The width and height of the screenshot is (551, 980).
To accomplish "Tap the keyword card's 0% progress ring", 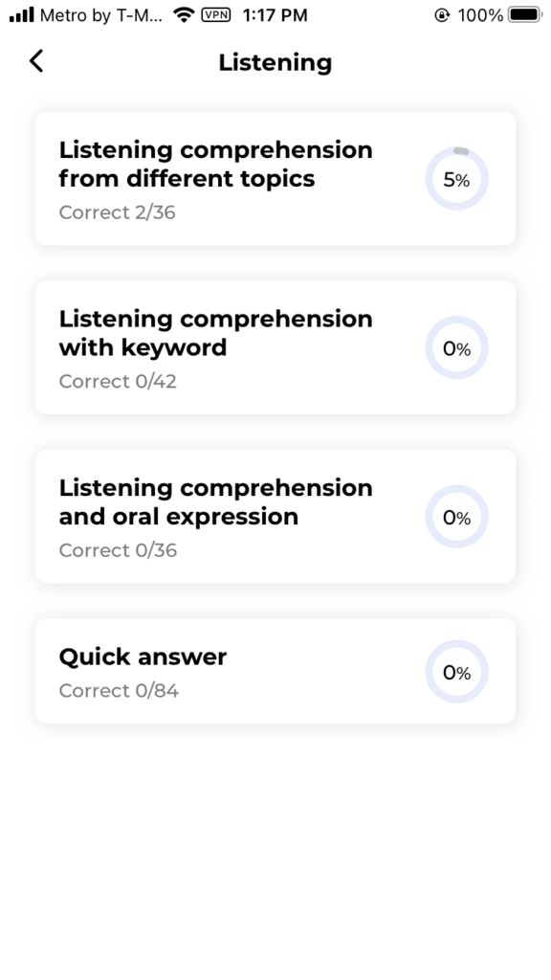I will [x=457, y=348].
